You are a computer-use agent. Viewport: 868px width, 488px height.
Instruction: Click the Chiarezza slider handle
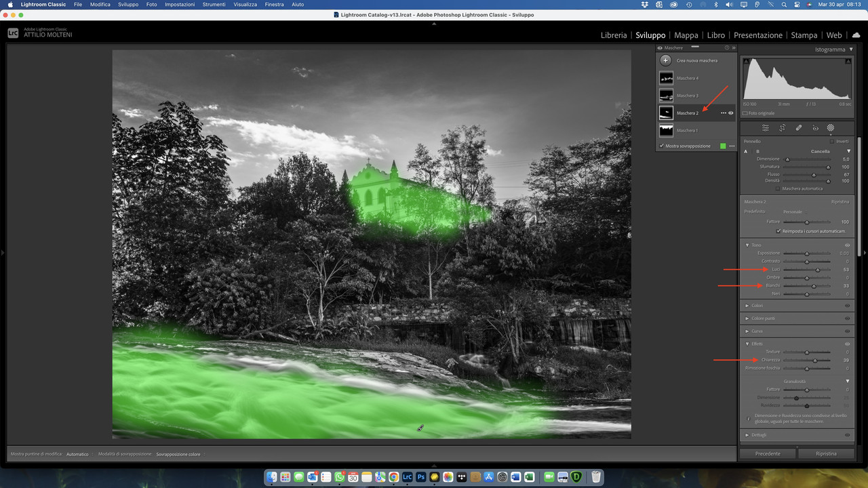(815, 360)
